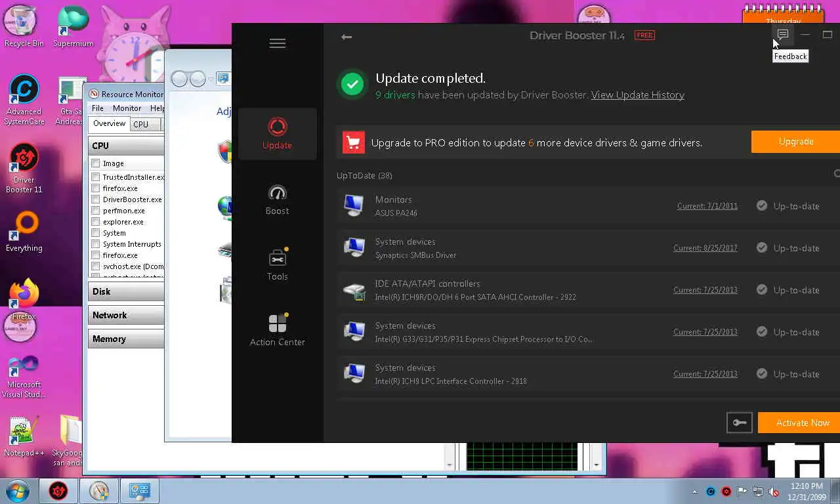Select the Firefox desktop shortcut
The width and height of the screenshot is (840, 504).
click(x=24, y=300)
